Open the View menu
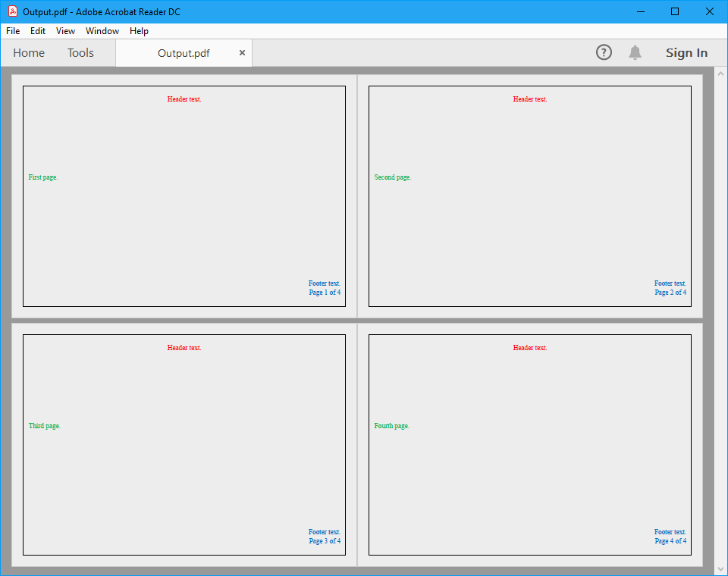 (66, 31)
